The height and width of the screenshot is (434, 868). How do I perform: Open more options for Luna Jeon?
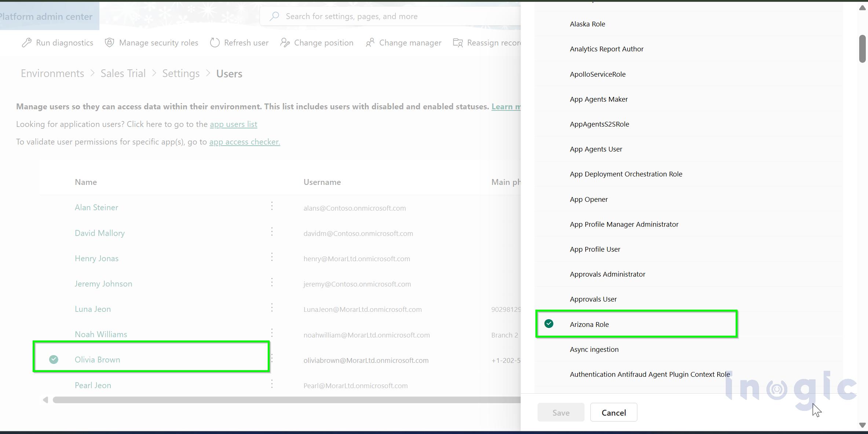[272, 307]
